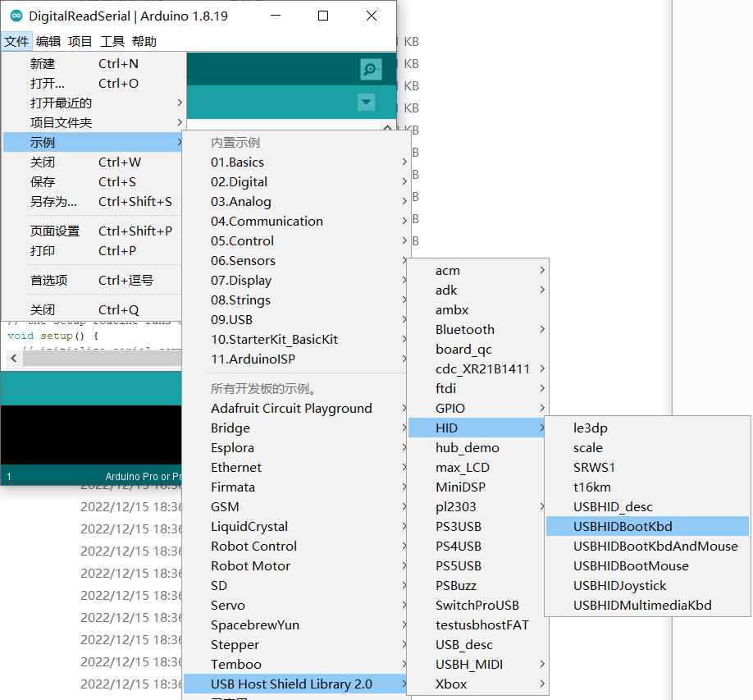
Task: Open the 帮助 menu
Action: point(144,42)
